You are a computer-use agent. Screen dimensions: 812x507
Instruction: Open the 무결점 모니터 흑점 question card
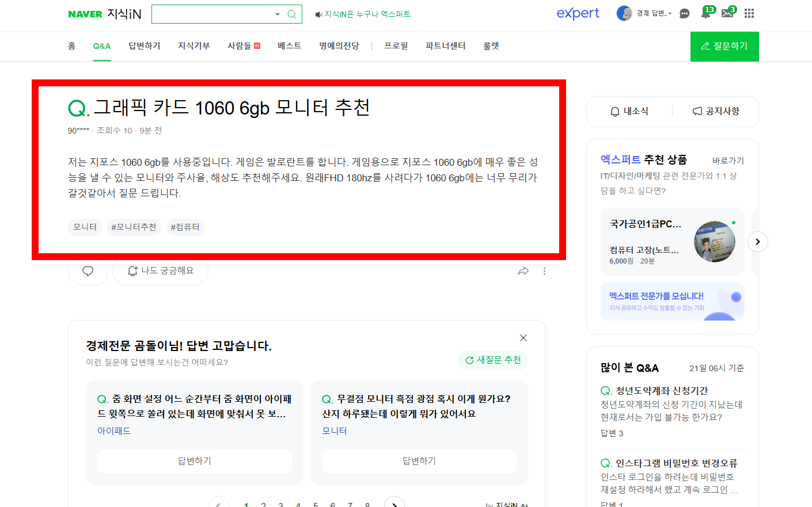[x=416, y=406]
